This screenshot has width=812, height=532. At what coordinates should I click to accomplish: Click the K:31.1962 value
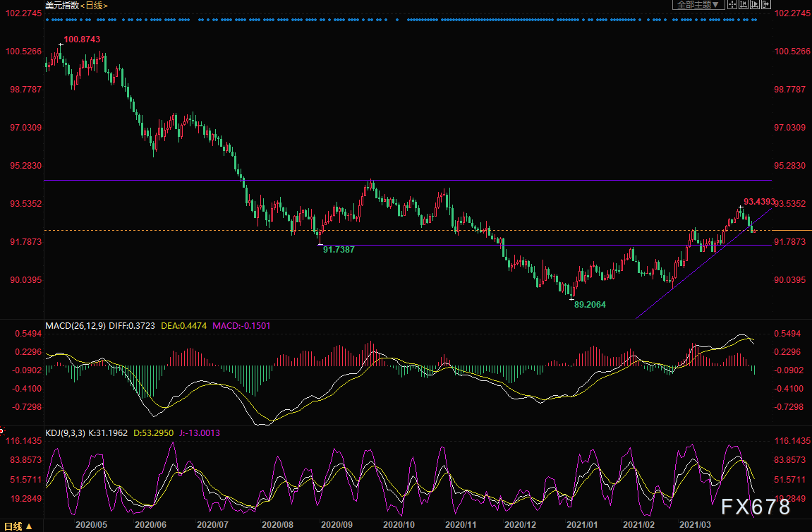tap(108, 433)
